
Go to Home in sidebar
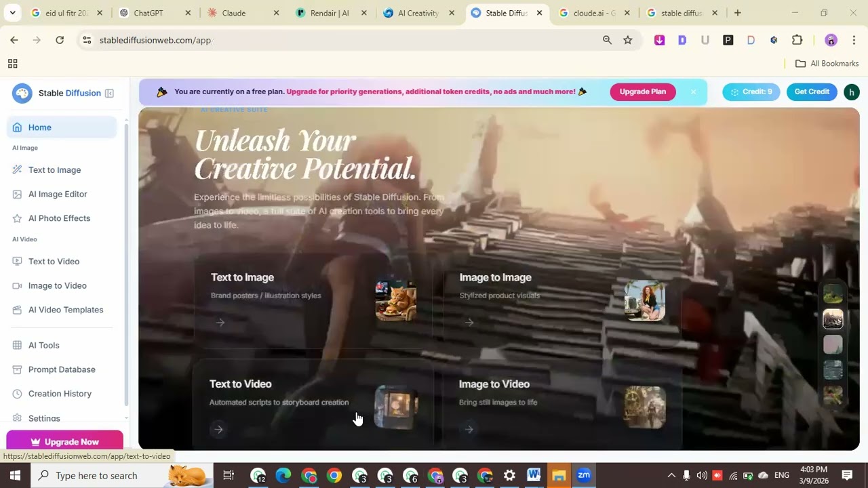pyautogui.click(x=62, y=127)
